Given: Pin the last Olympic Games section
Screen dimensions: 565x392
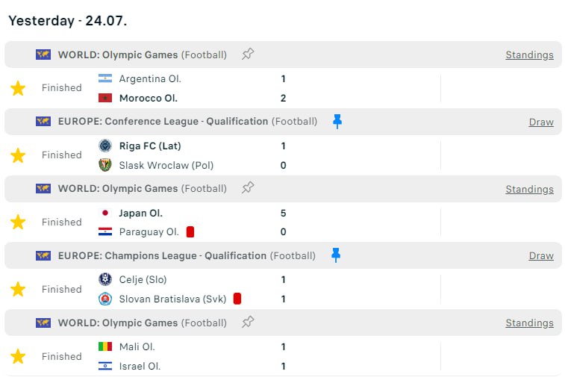Looking at the screenshot, I should (248, 323).
